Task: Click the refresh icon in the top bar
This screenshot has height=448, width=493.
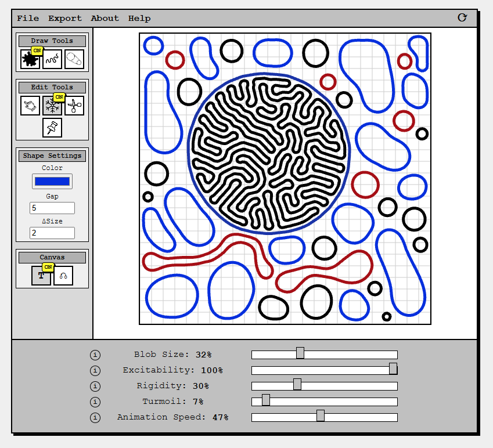Action: [x=462, y=18]
